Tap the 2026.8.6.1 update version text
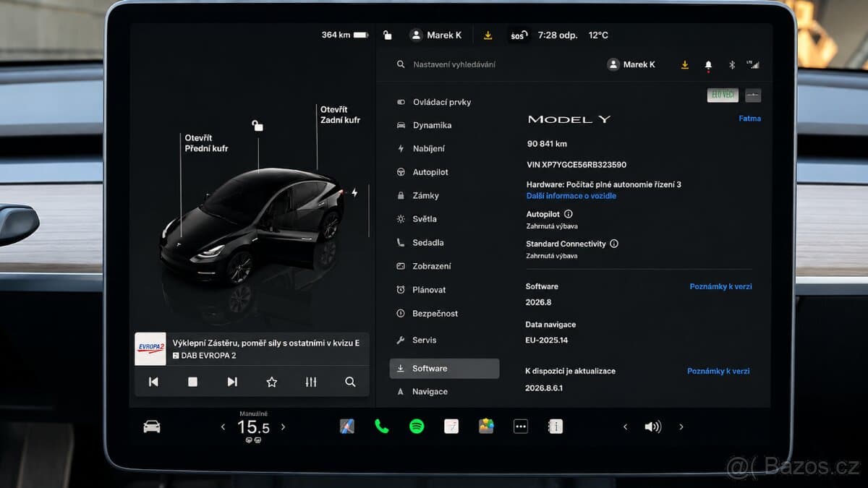The image size is (868, 488). pyautogui.click(x=544, y=388)
